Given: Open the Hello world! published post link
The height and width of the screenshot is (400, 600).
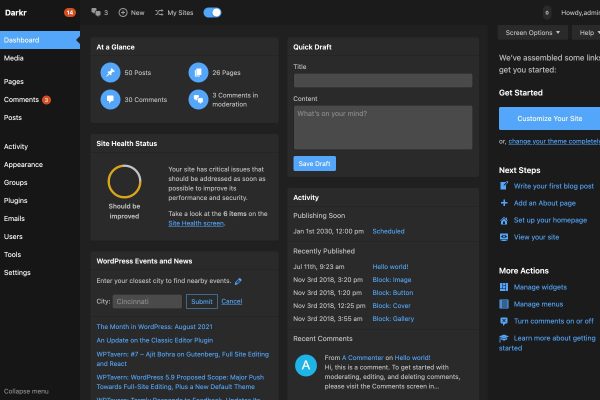Looking at the screenshot, I should coord(390,267).
